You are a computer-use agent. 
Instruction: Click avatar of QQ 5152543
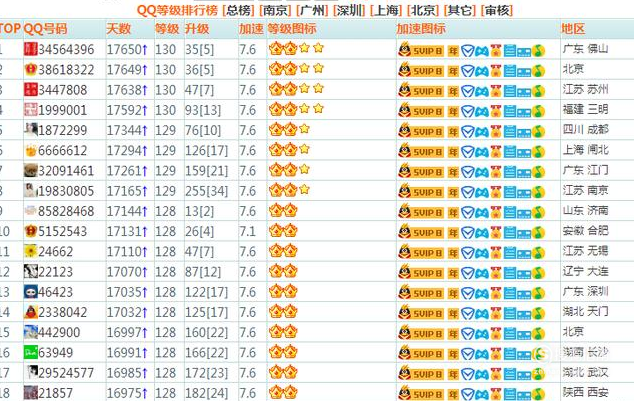[x=30, y=231]
